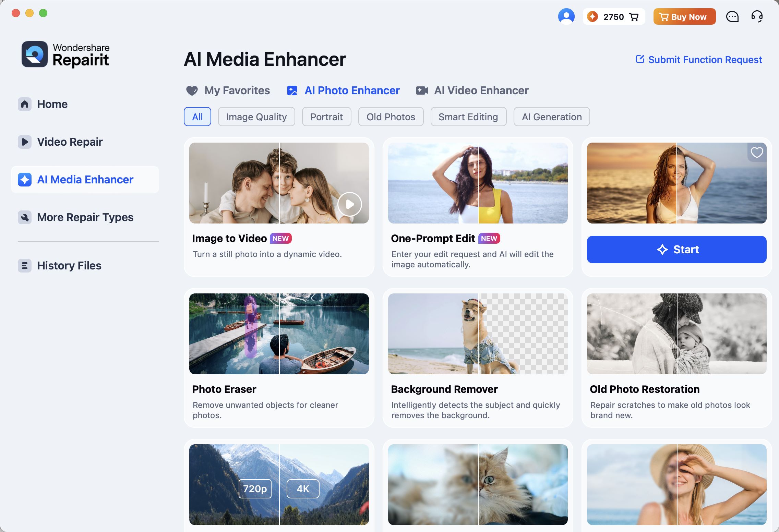The image size is (779, 532).
Task: Click the AI Video Enhancer camera icon
Action: 422,90
